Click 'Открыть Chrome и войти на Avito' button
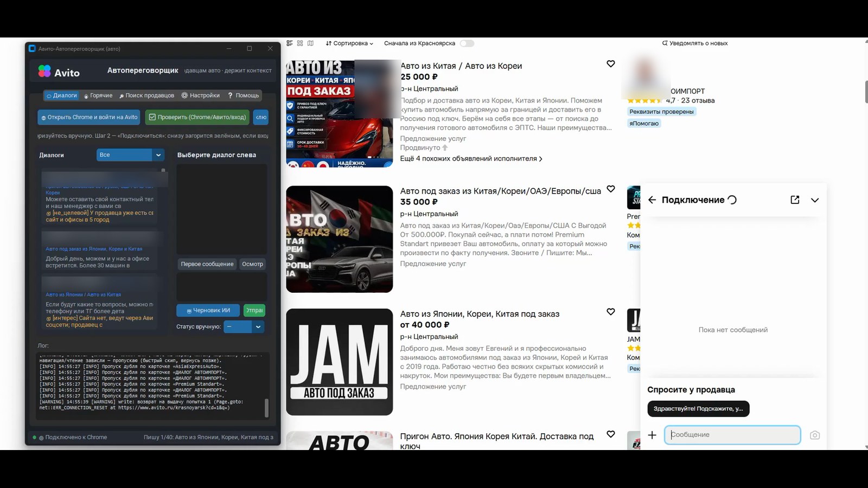Image resolution: width=868 pixels, height=488 pixels. tap(90, 117)
